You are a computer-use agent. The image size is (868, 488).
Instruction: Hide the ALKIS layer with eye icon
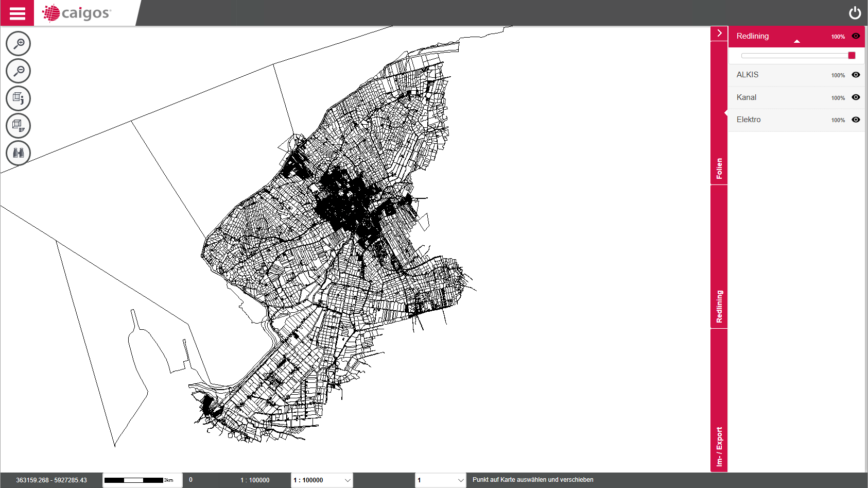[x=856, y=75]
